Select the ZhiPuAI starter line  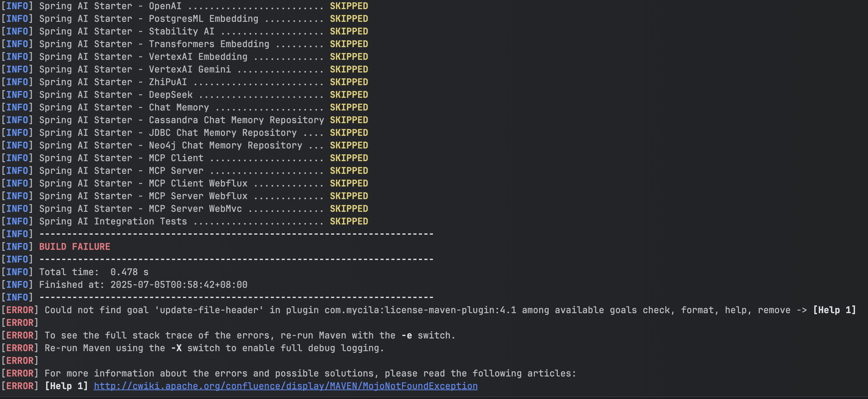coord(185,82)
